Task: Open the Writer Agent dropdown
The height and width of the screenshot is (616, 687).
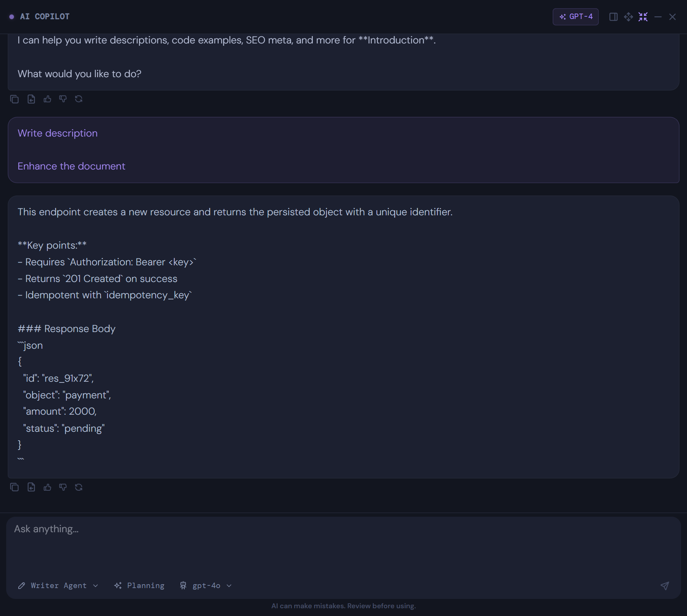Action: (x=58, y=585)
